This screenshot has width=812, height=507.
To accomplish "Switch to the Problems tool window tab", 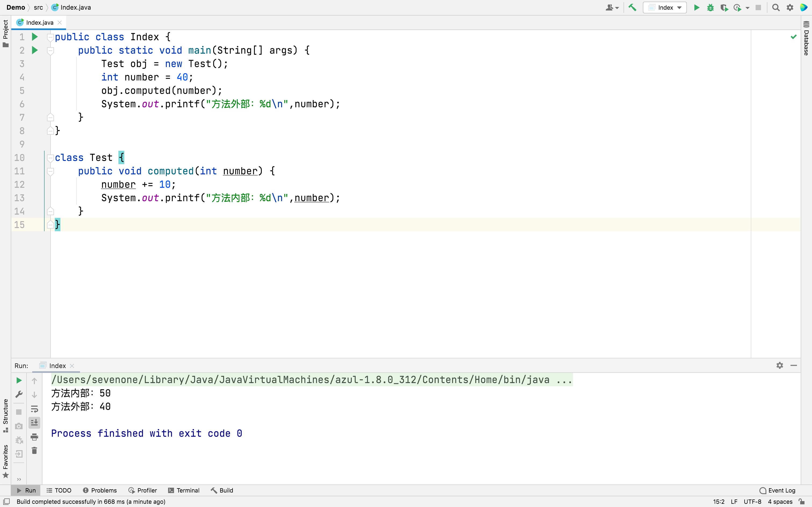I will point(100,490).
